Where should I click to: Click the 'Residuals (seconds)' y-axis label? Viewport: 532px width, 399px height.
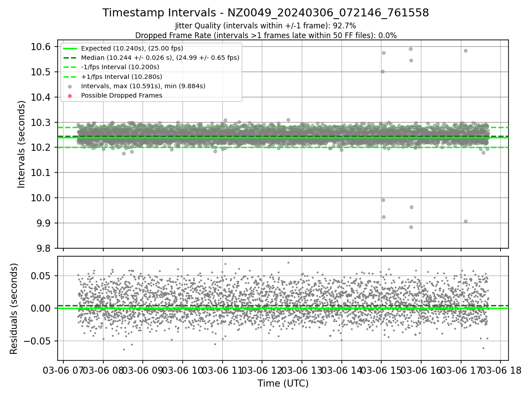[14, 309]
